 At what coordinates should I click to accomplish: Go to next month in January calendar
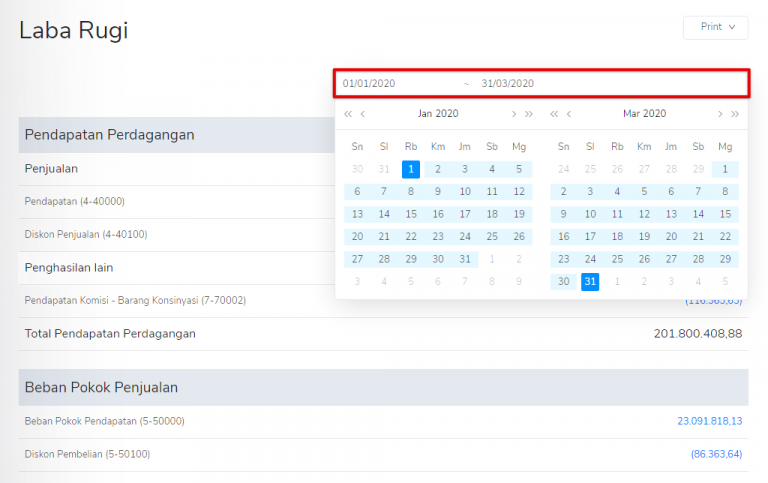click(514, 114)
